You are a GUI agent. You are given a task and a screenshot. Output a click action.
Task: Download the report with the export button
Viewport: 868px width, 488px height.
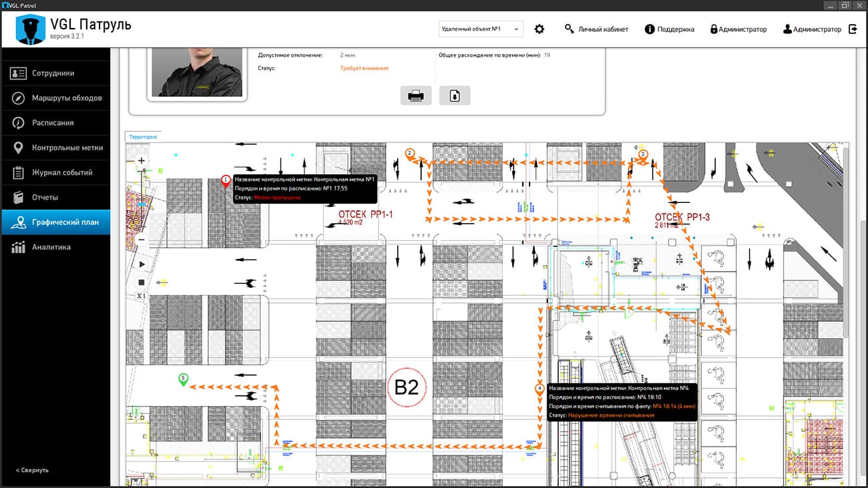pos(455,95)
